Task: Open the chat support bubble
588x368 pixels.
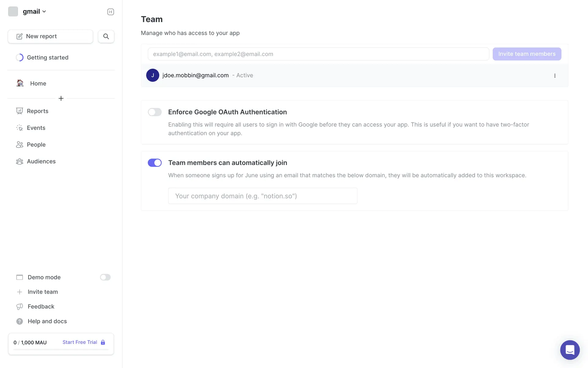Action: coord(570,350)
